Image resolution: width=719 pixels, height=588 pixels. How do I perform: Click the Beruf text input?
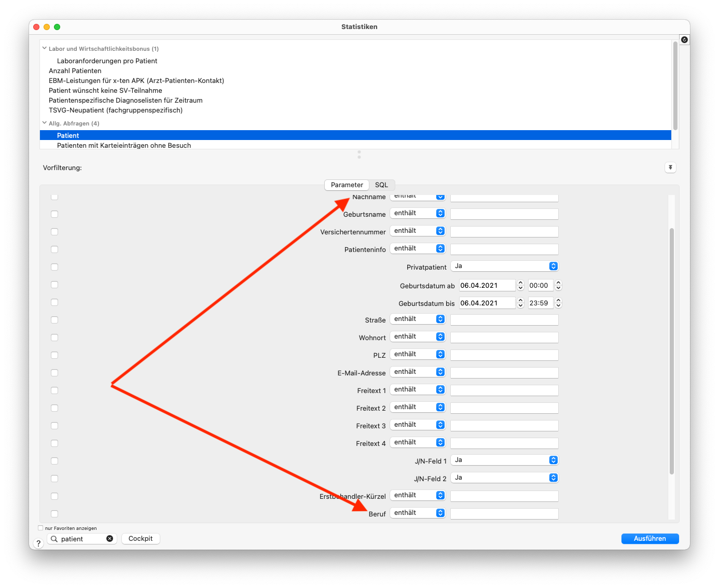pyautogui.click(x=504, y=514)
